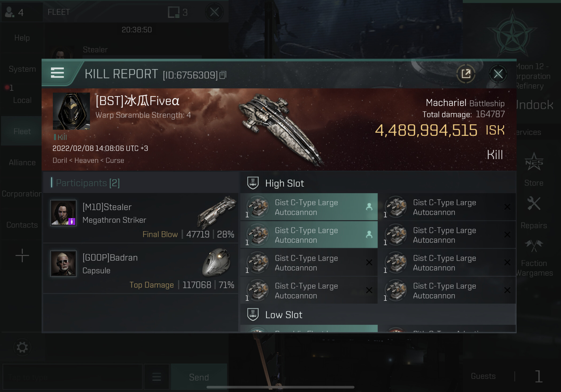Show fleet member count list
This screenshot has height=392, width=561.
click(15, 12)
